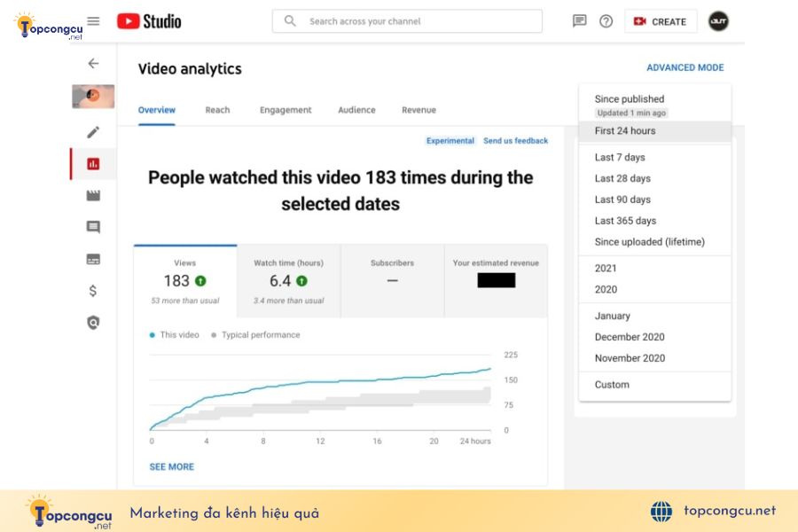Click the This video legend item
Viewport: 798px width, 532px height.
(174, 335)
